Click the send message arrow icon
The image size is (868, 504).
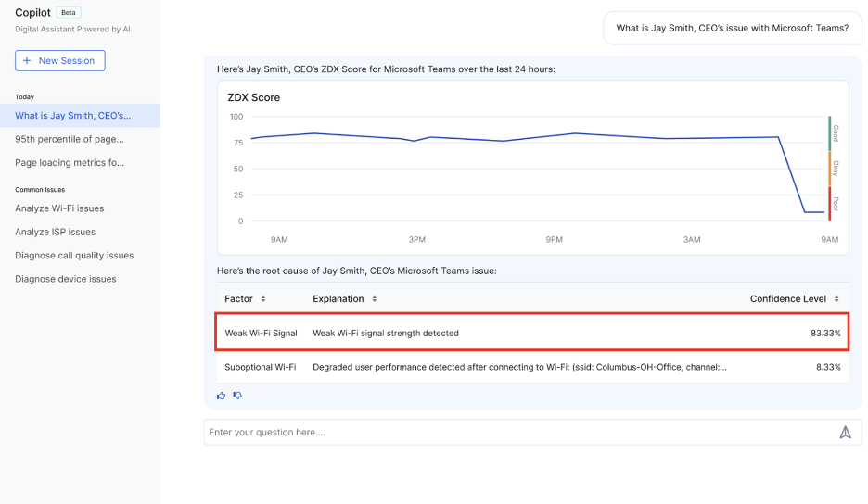click(x=845, y=432)
